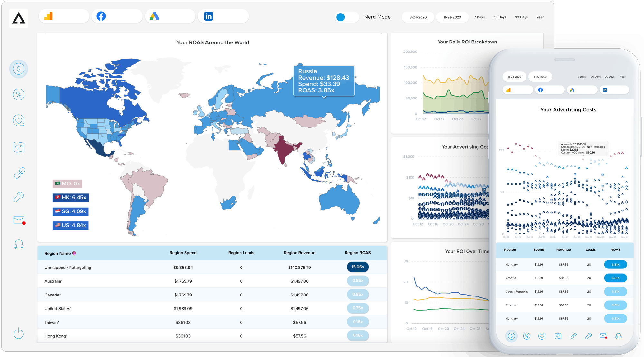Select the Year range

point(540,17)
